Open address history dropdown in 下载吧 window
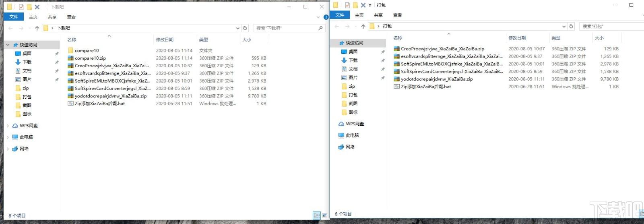 point(237,28)
